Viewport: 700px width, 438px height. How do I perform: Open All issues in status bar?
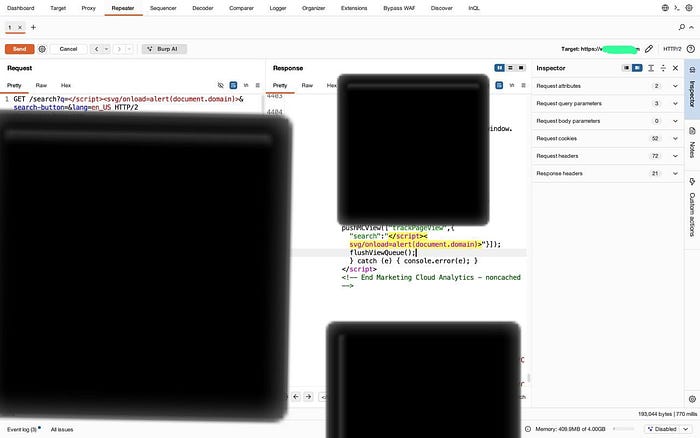click(62, 429)
